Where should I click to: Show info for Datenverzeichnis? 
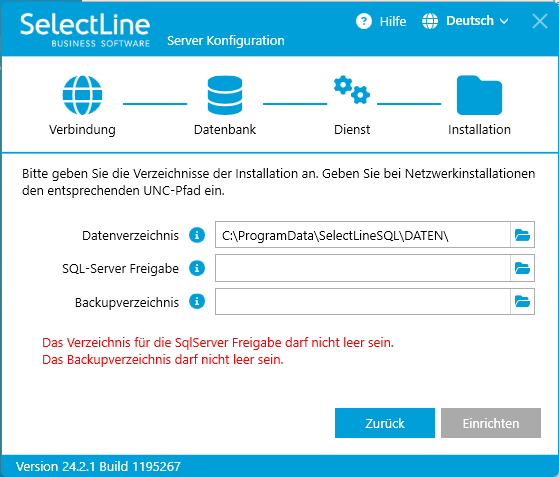(x=197, y=235)
